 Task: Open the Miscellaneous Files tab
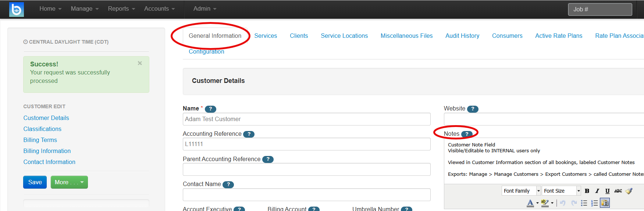pyautogui.click(x=406, y=36)
